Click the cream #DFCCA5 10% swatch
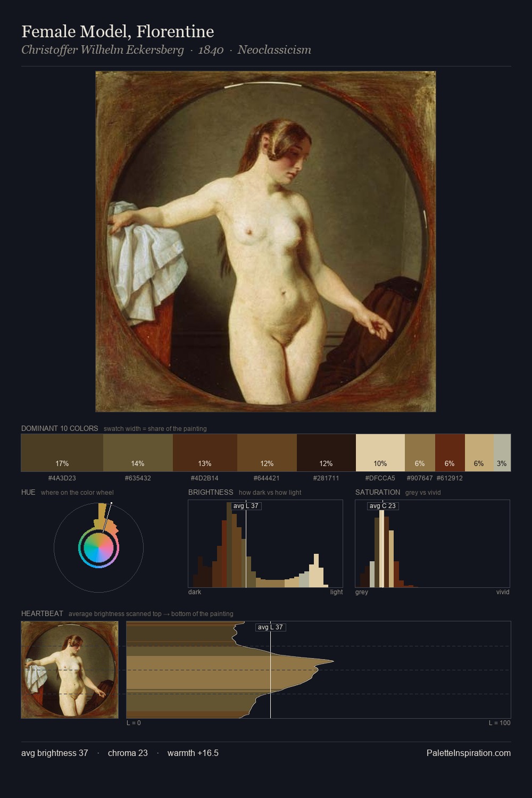This screenshot has width=532, height=798. click(x=380, y=453)
